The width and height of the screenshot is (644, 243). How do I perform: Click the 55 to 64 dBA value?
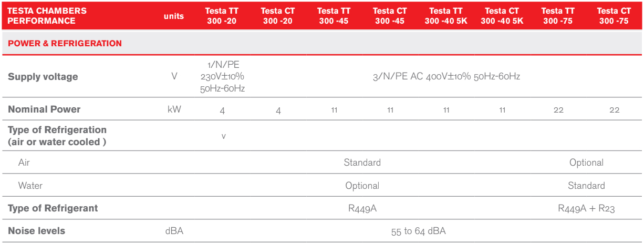(418, 231)
